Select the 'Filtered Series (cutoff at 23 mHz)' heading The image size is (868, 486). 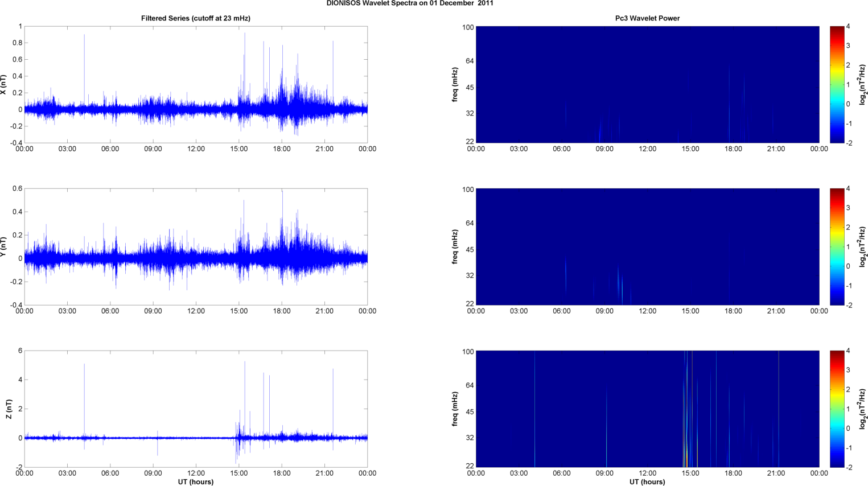click(196, 18)
